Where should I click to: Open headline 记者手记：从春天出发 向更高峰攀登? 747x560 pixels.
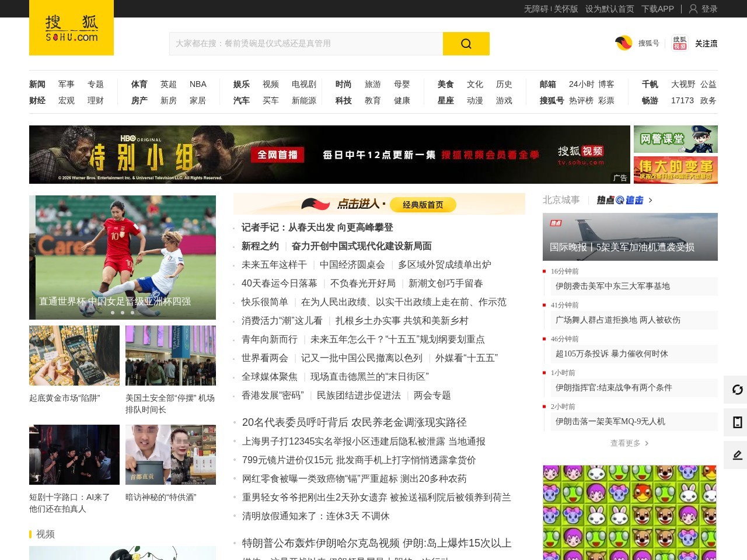point(317,228)
